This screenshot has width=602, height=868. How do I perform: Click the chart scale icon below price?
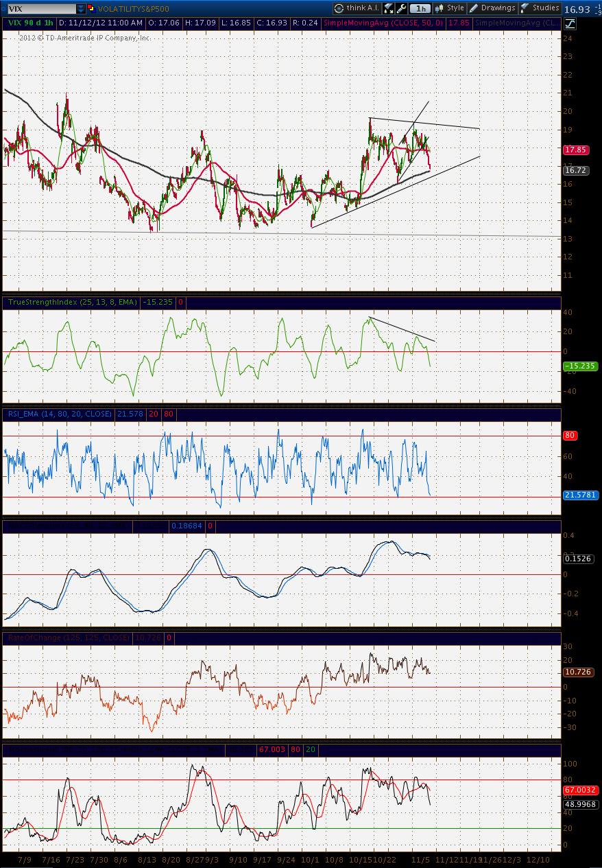[x=570, y=23]
